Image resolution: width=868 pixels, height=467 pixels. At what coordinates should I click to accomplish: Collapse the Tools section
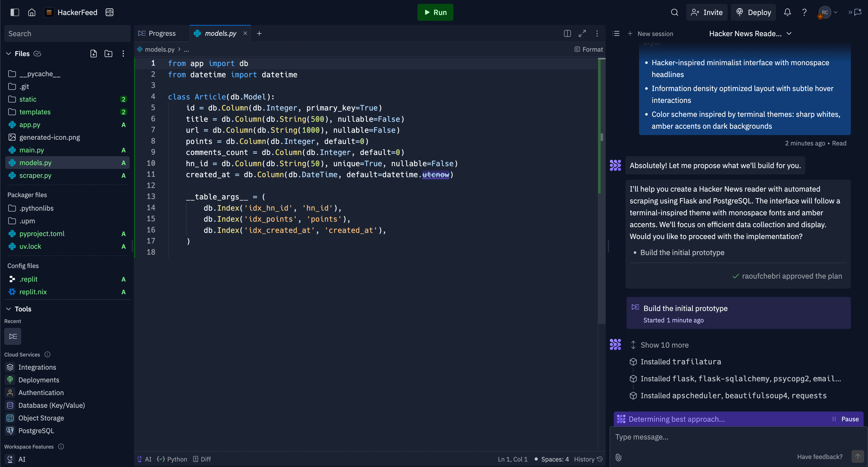[9, 309]
